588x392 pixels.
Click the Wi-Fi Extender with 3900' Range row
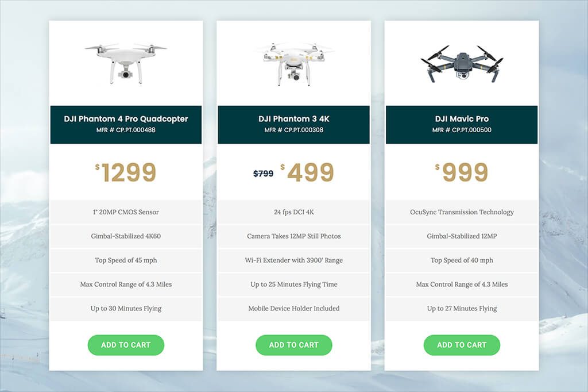click(293, 260)
